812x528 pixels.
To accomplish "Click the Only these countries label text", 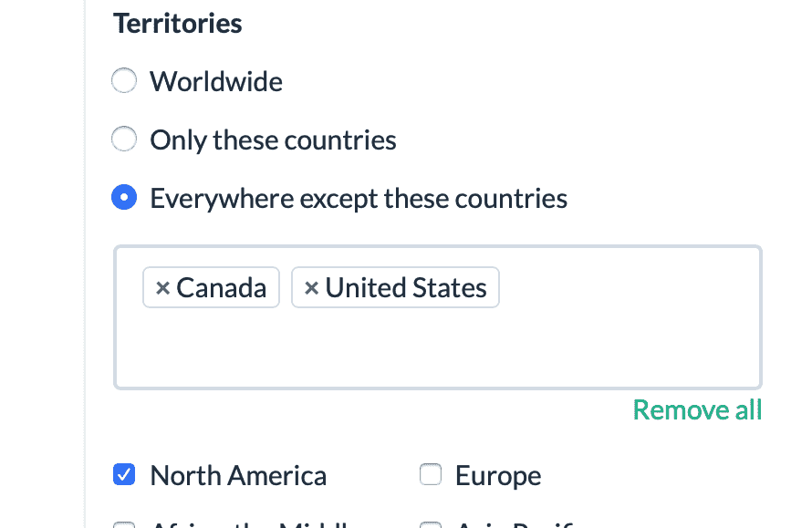I will [273, 140].
